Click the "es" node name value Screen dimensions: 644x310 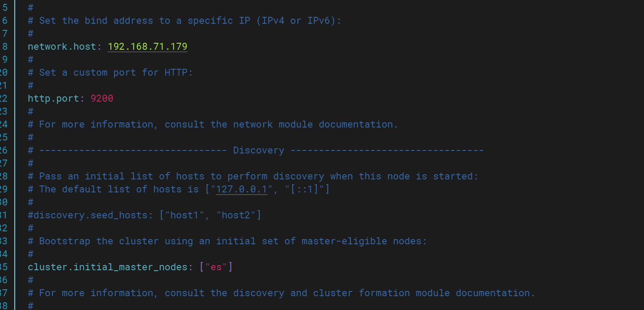(x=216, y=267)
